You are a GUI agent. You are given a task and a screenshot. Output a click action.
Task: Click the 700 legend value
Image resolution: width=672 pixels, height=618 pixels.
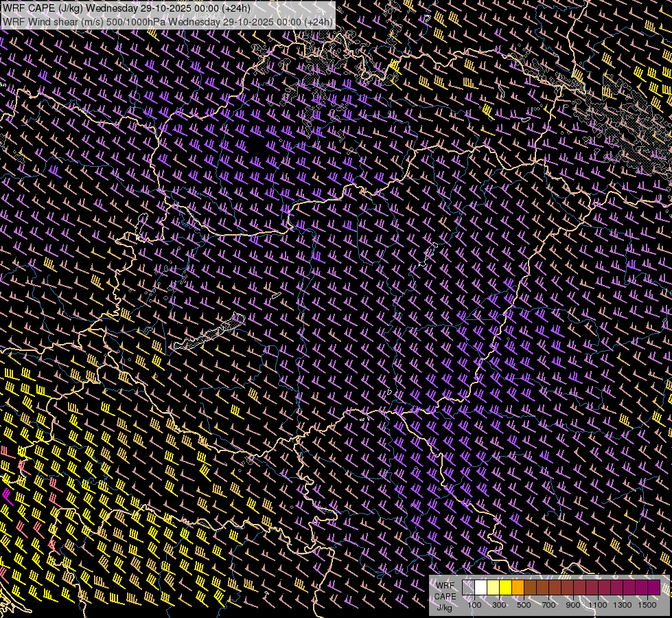point(548,605)
